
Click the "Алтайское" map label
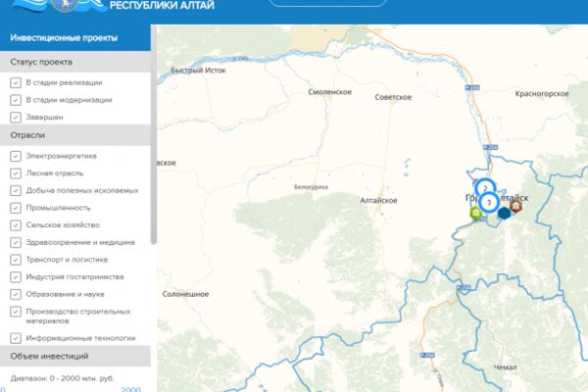coord(378,200)
